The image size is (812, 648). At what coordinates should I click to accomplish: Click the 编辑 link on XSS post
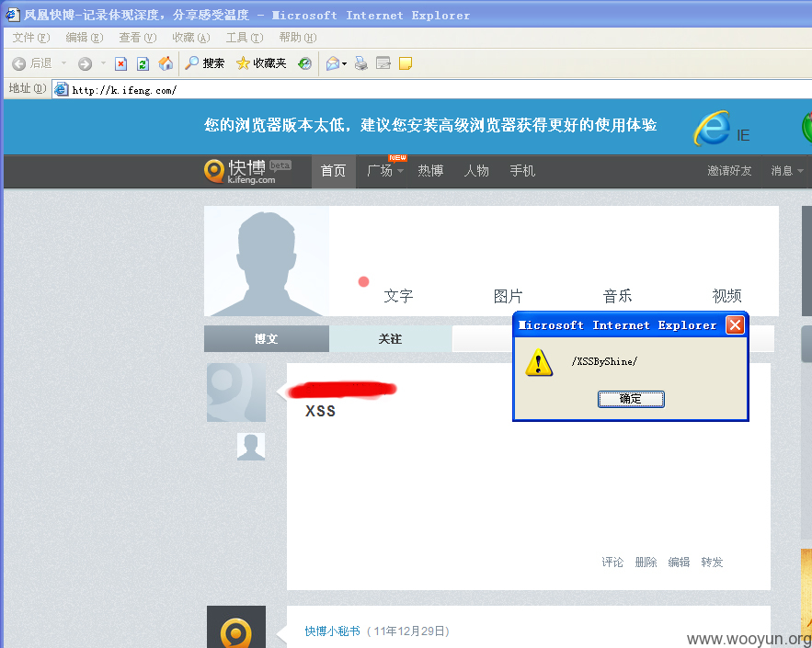(679, 563)
